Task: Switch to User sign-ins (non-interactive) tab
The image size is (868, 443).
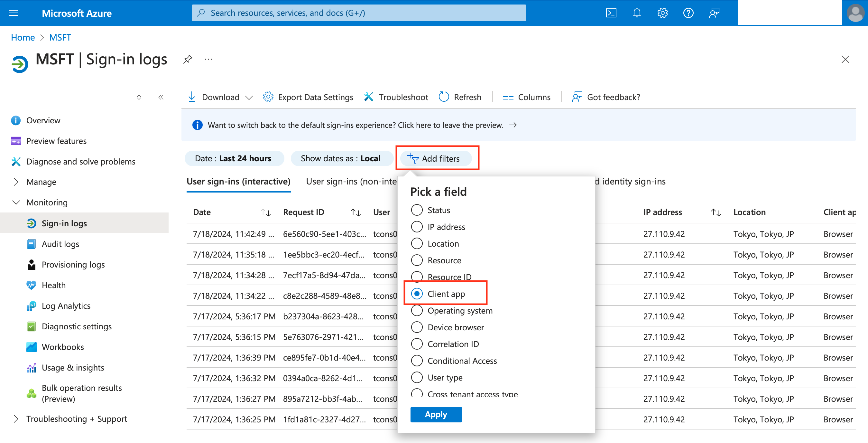Action: click(351, 181)
